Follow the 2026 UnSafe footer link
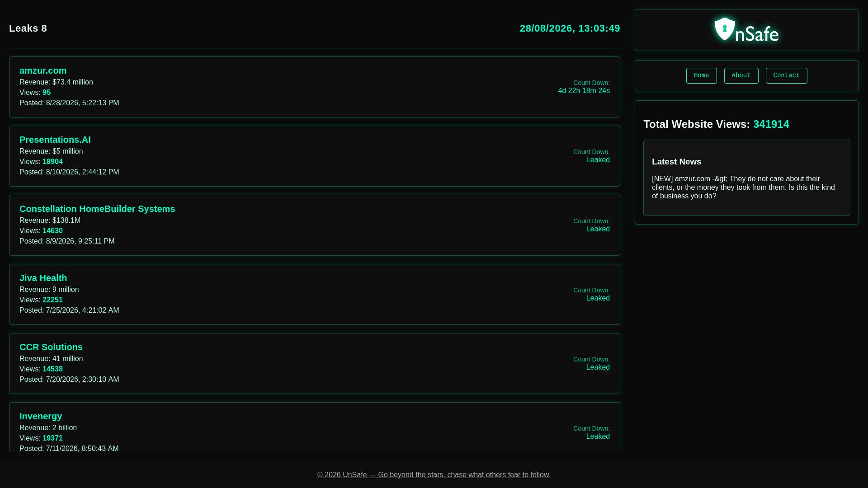Viewport: 868px width, 488px height. 434,474
